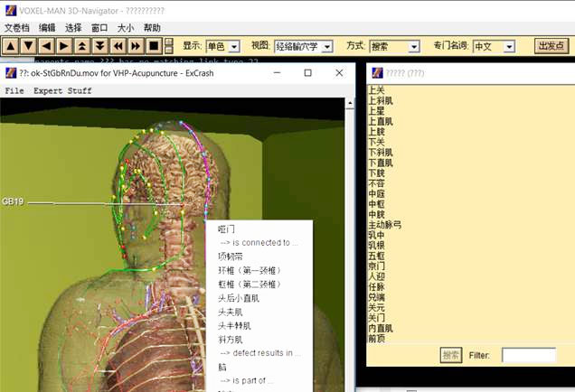Click the up arrow navigation button
This screenshot has width=575, height=392.
[11, 46]
